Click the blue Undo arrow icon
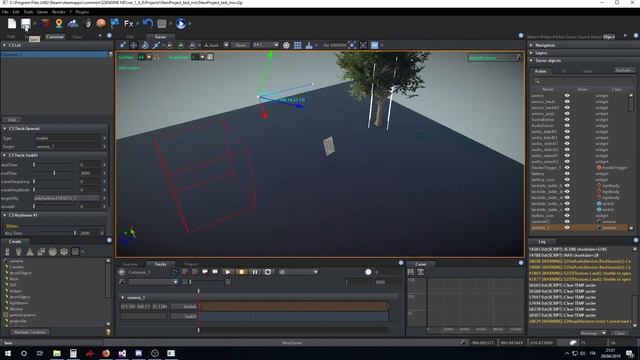640x360 pixels. point(148,23)
